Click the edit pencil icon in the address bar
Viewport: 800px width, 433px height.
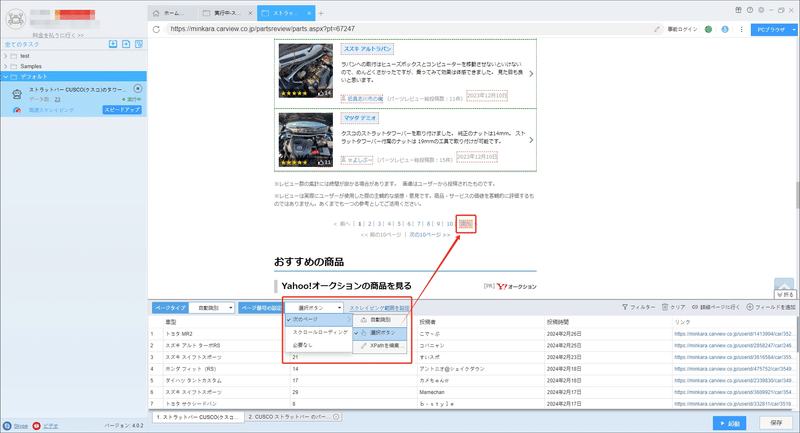(x=657, y=29)
